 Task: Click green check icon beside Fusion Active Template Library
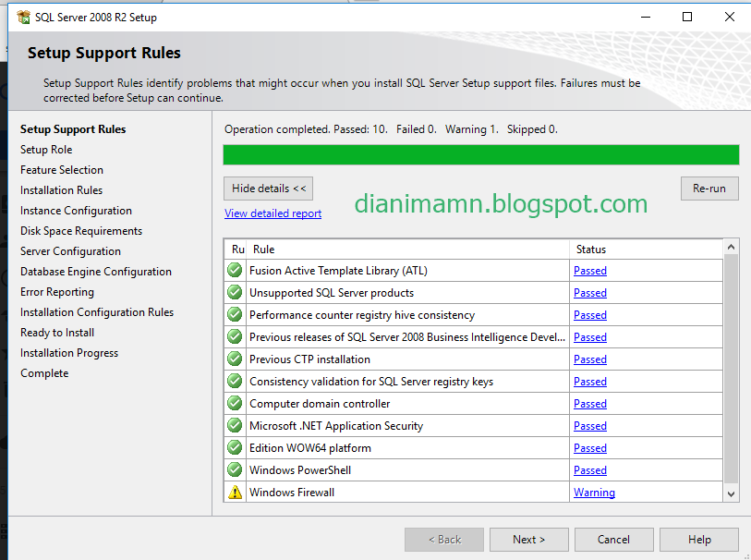[x=234, y=270]
